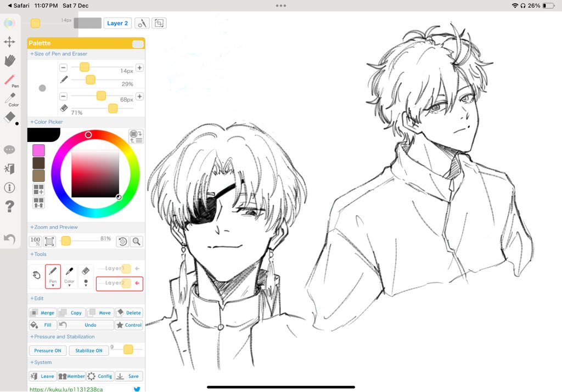Select Layer 2 row in the Tools section
562x392 pixels.
pos(120,283)
